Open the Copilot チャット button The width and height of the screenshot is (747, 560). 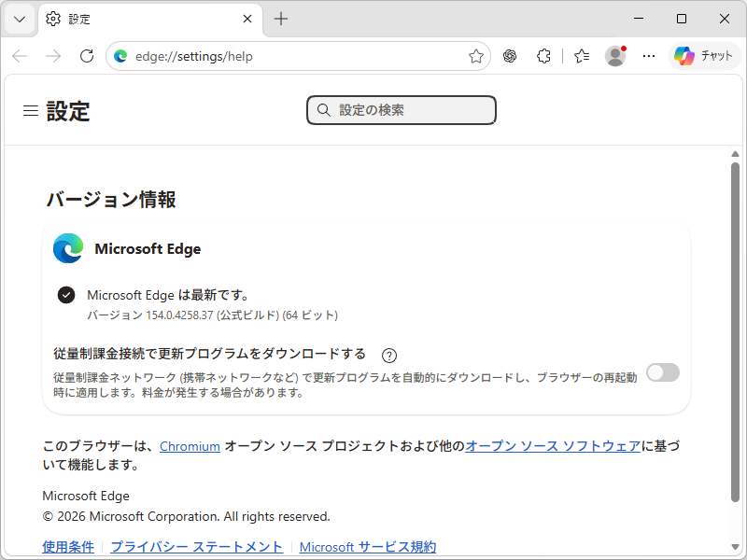coord(705,56)
